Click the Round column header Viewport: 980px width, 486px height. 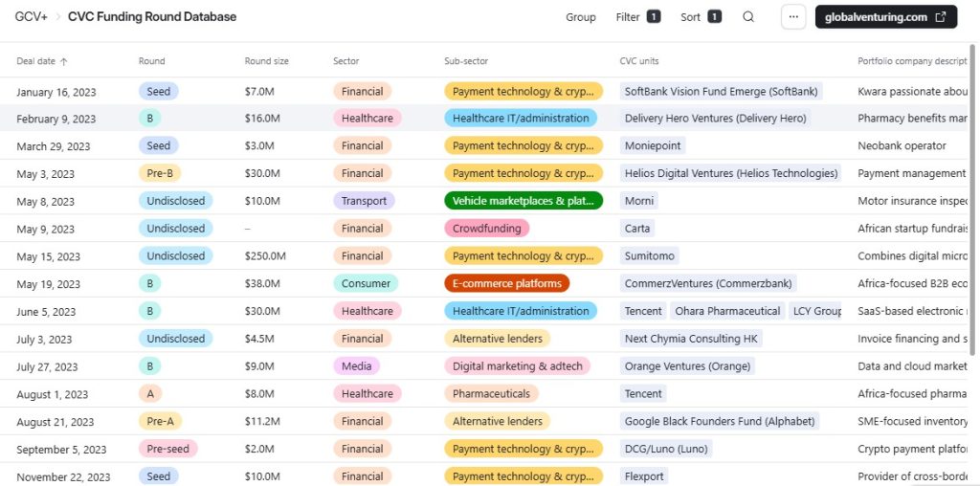point(152,61)
